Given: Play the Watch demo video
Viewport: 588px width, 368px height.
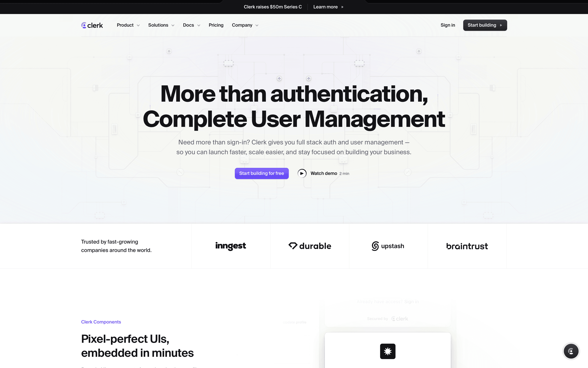Looking at the screenshot, I should 302,173.
